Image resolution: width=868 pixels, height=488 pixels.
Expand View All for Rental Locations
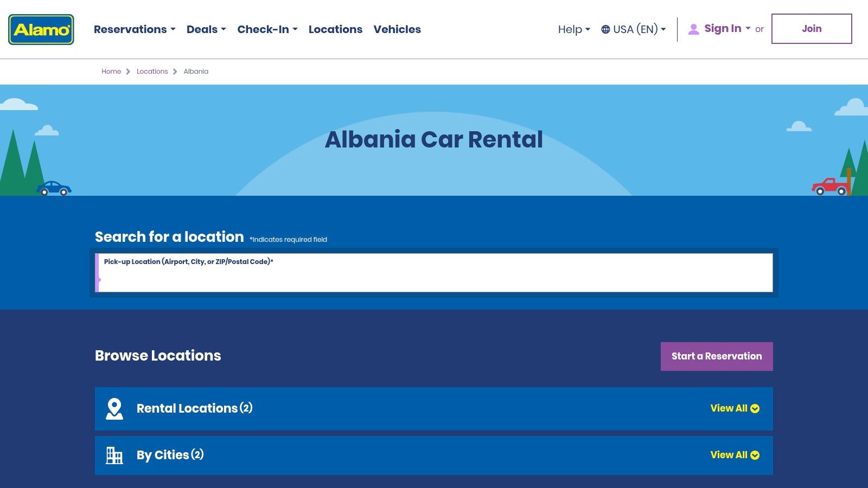735,408
